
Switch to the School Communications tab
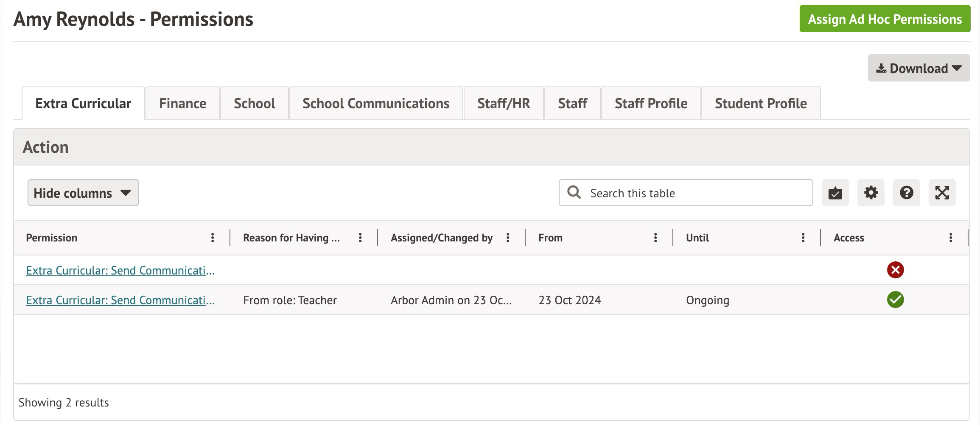(x=375, y=104)
